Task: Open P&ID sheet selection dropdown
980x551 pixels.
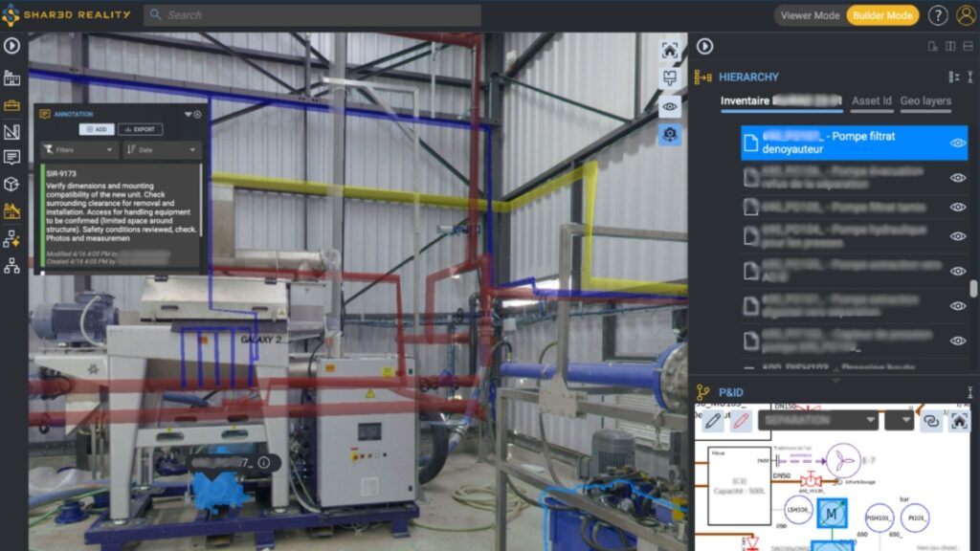Action: (819, 421)
